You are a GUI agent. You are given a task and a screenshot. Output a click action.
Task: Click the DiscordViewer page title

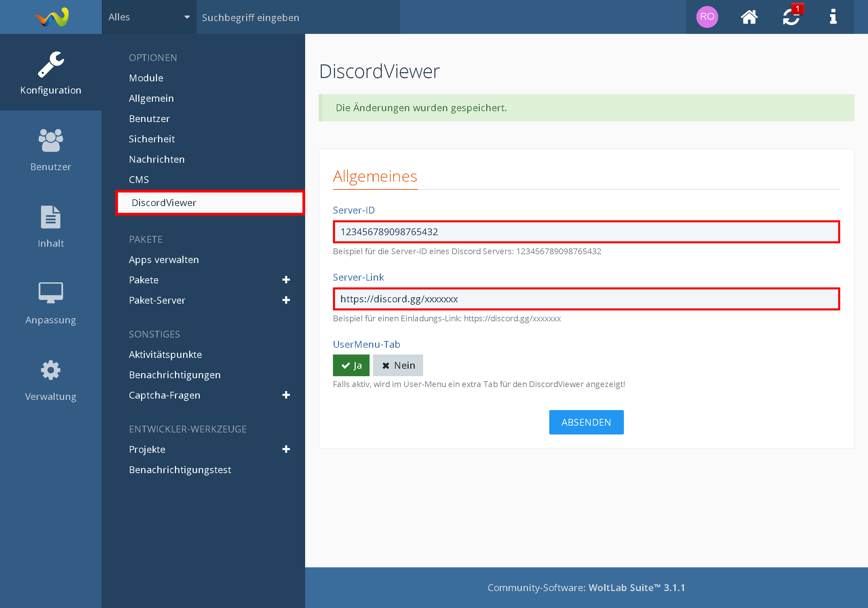click(379, 71)
